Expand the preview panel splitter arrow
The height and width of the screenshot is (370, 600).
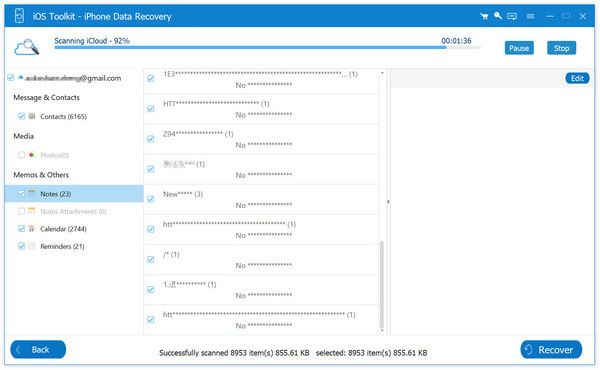click(388, 201)
